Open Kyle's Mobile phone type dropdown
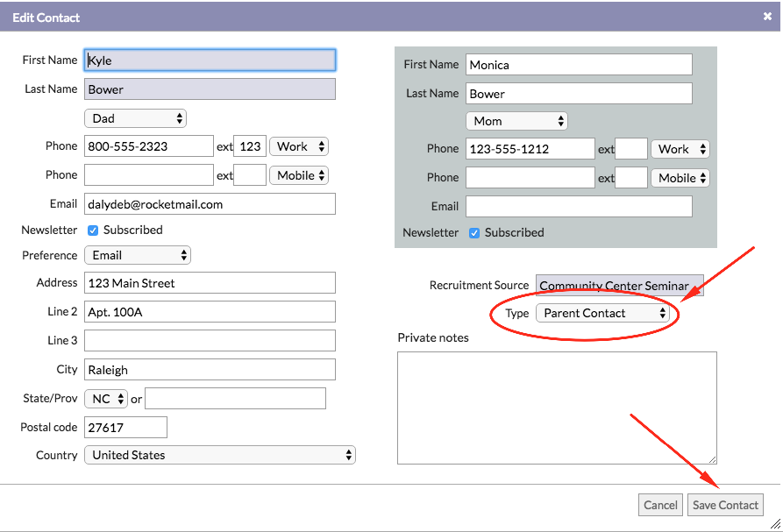783x532 pixels. (x=299, y=175)
